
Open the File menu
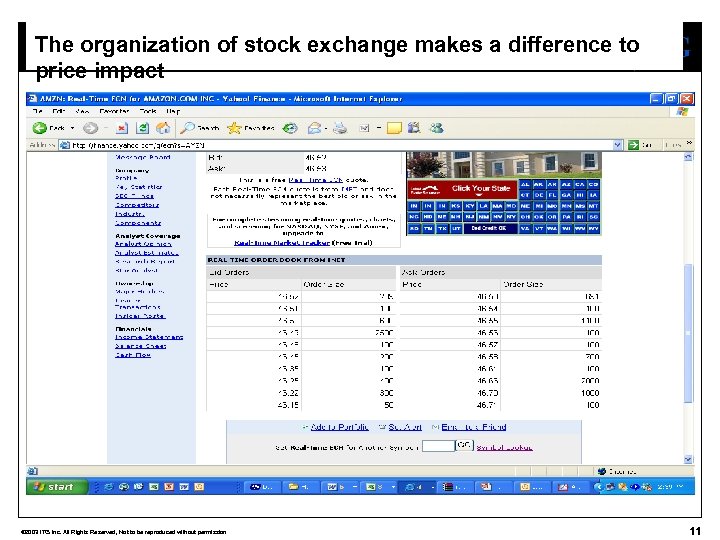(38, 111)
